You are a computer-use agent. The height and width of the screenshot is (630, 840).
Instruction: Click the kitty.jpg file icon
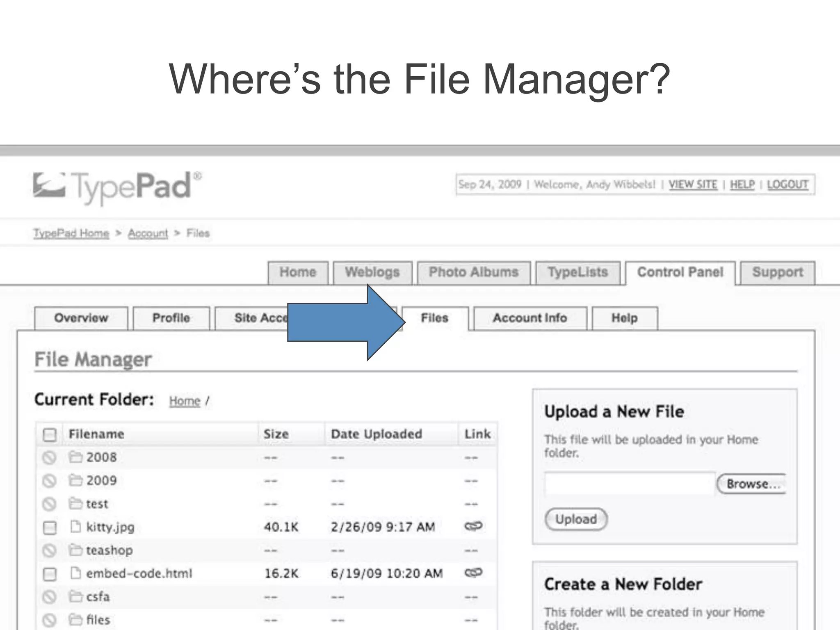coord(75,526)
